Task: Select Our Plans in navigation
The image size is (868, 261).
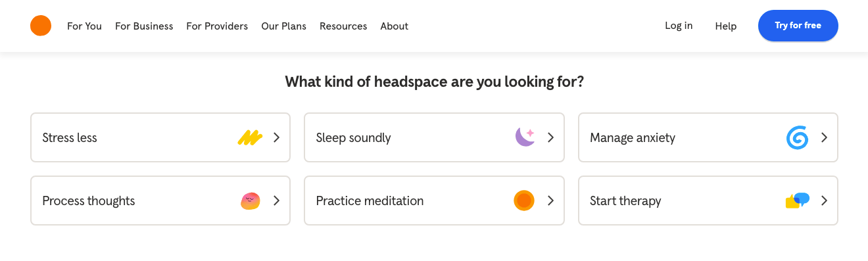Action: [283, 26]
